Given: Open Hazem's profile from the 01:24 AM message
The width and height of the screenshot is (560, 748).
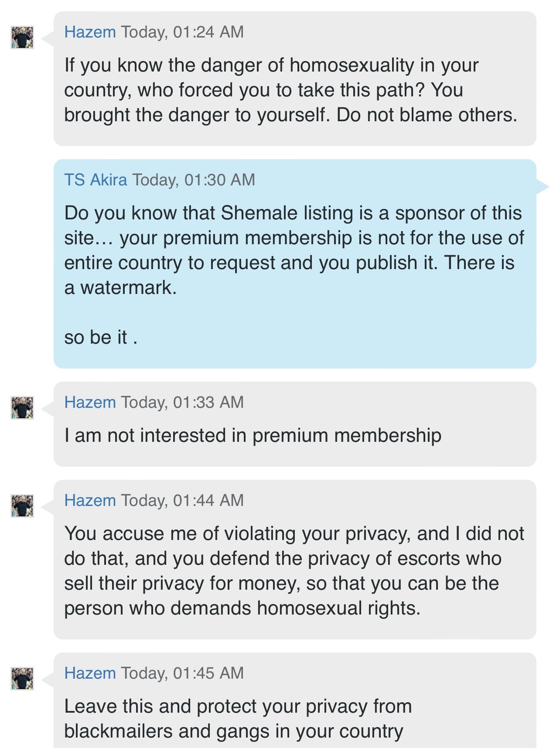Looking at the screenshot, I should pyautogui.click(x=90, y=32).
